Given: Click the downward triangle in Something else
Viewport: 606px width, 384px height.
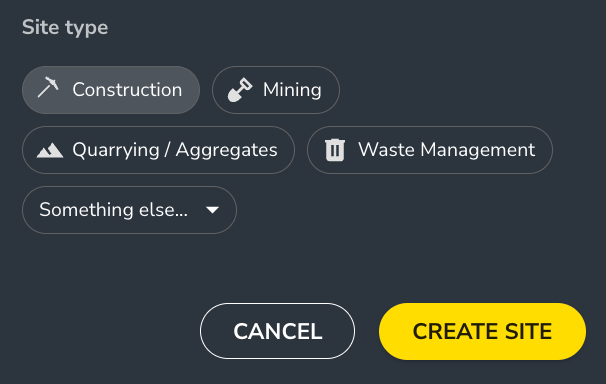Looking at the screenshot, I should (213, 210).
